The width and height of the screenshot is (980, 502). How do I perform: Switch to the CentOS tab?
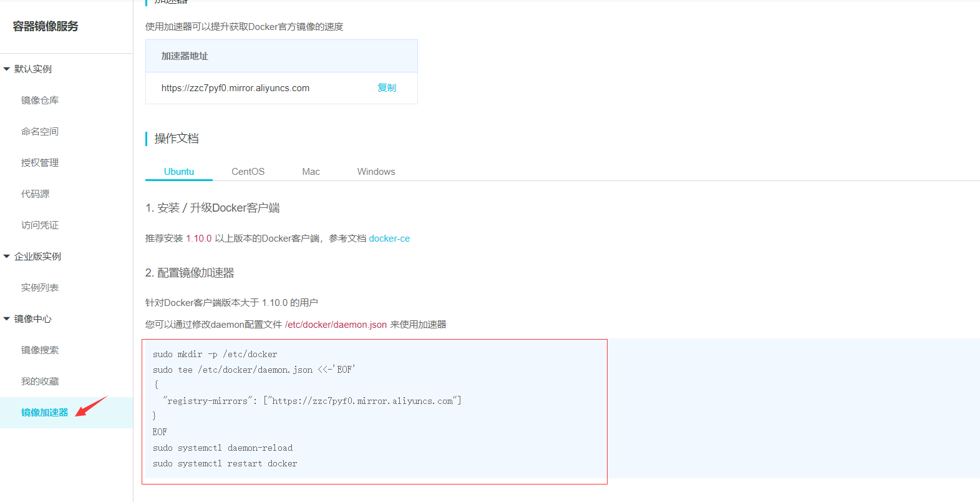[x=248, y=171]
